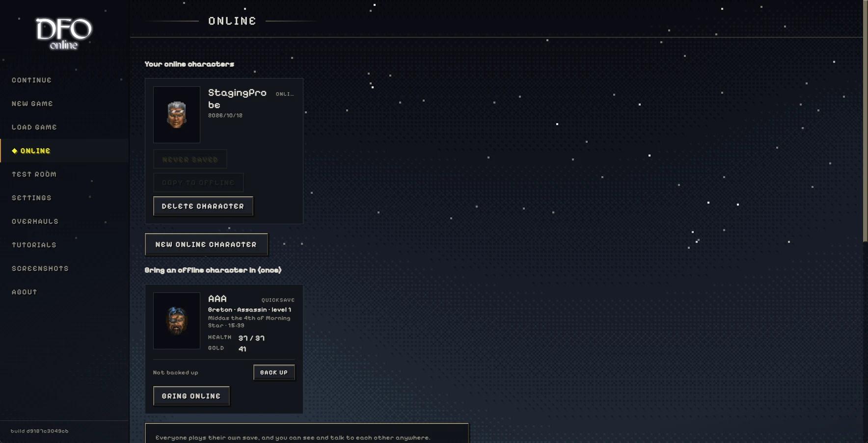Click the DFO online logo
The height and width of the screenshot is (443, 868).
64,34
